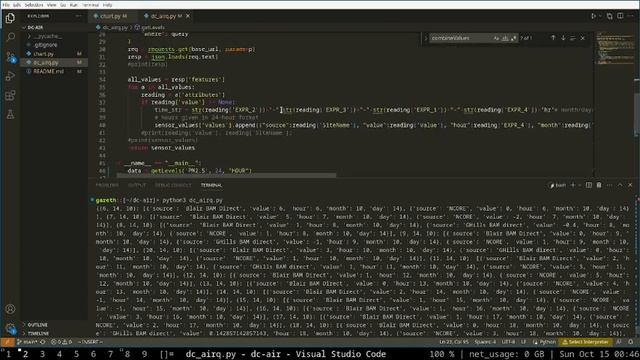The width and height of the screenshot is (640, 360).
Task: Select dc_airq.py in the explorer
Action: pyautogui.click(x=54, y=62)
